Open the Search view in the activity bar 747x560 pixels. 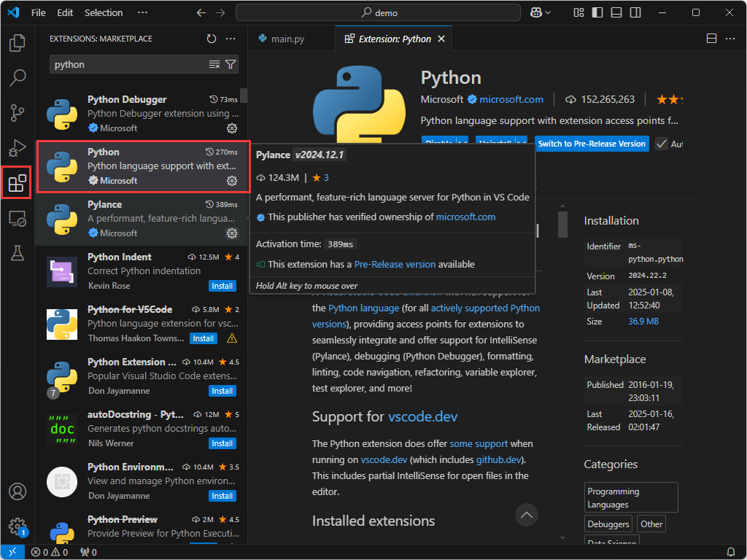(17, 77)
